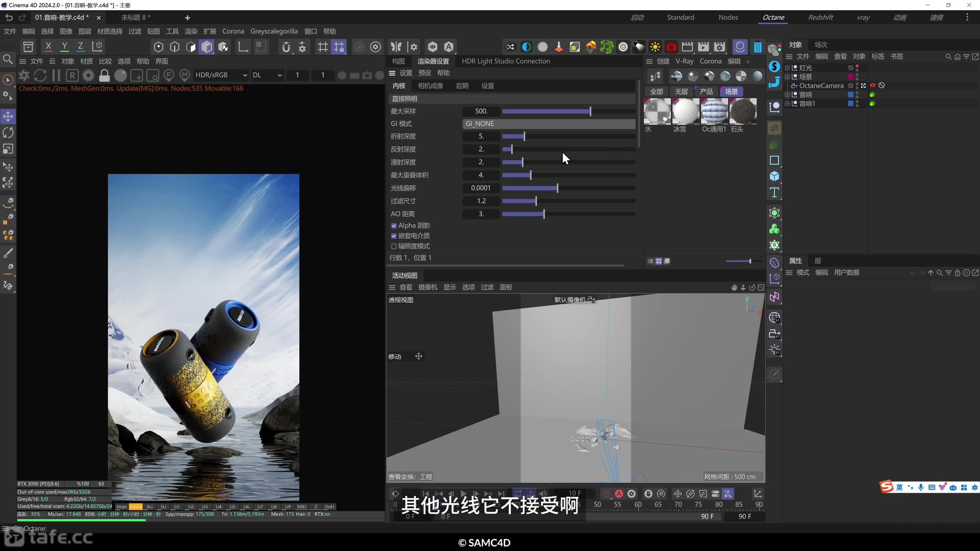
Task: Open the DL kernel dropdown
Action: pyautogui.click(x=267, y=75)
